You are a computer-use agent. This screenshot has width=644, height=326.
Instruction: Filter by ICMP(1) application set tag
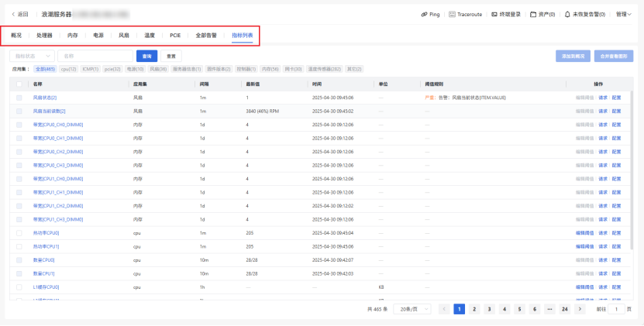[x=91, y=69]
